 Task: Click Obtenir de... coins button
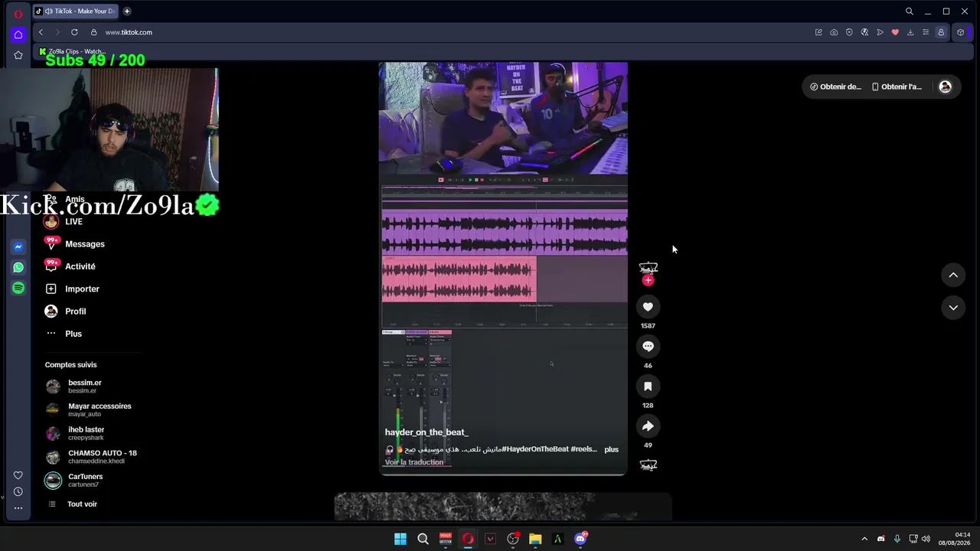click(836, 86)
